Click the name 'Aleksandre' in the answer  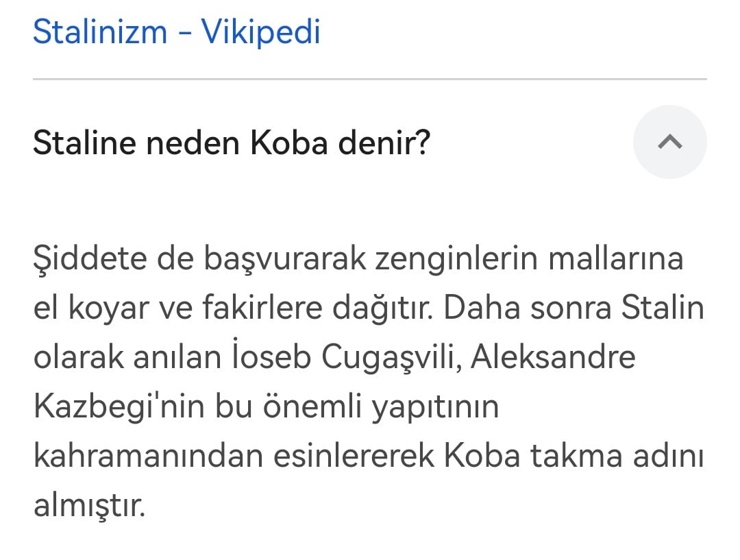553,356
